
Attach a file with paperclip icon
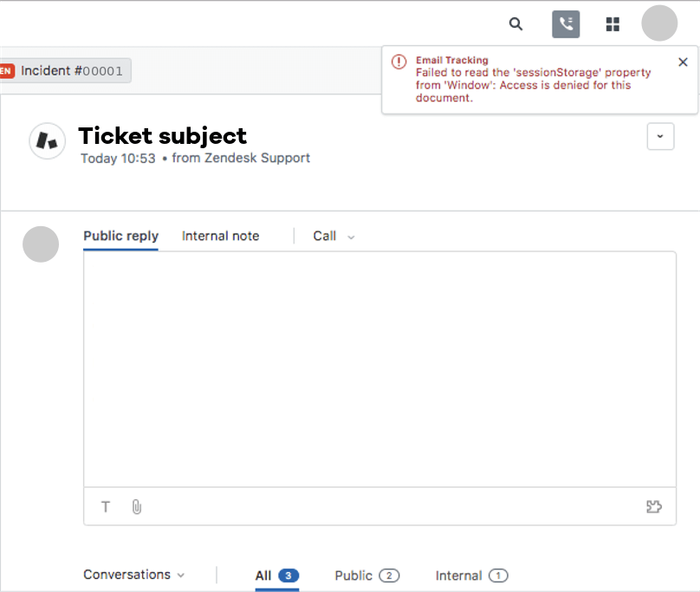[x=137, y=507]
